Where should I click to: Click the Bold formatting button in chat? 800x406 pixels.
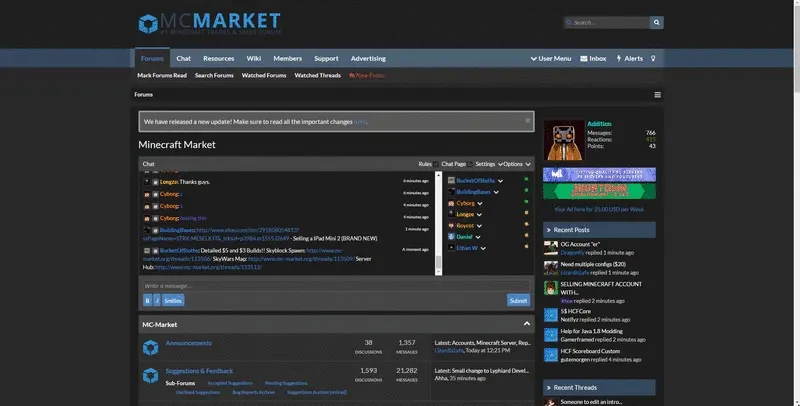[147, 300]
